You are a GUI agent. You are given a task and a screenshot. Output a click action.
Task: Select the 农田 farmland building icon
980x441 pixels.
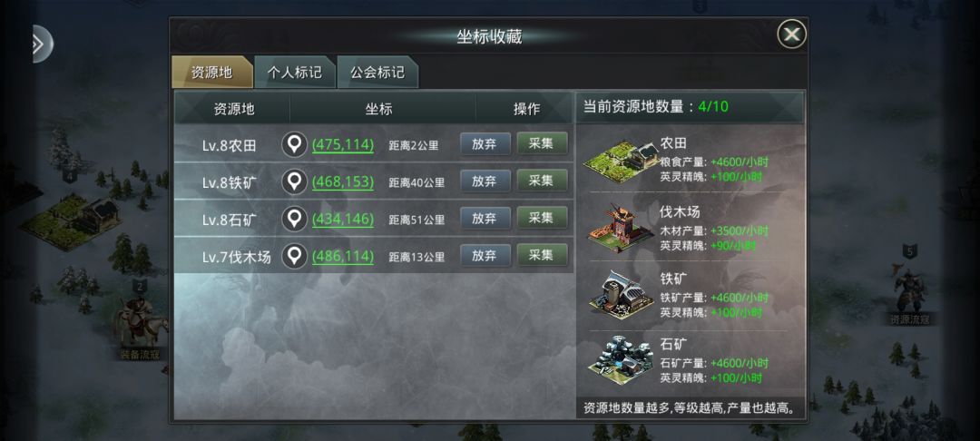pyautogui.click(x=620, y=162)
